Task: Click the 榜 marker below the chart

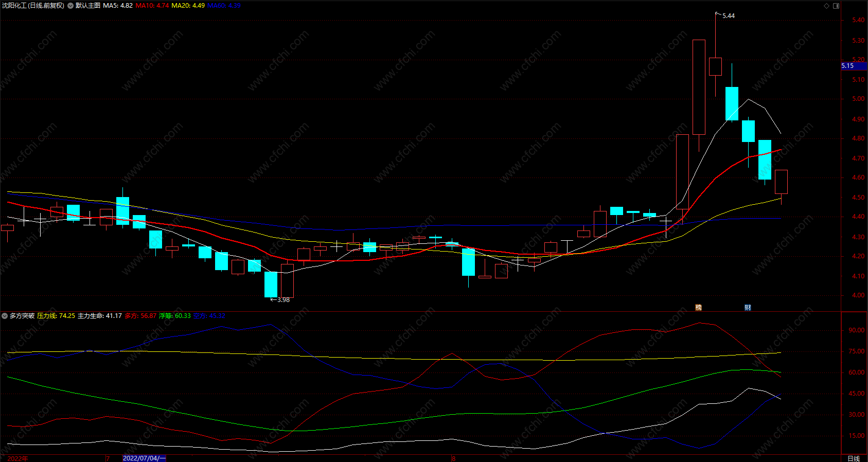Action: (698, 307)
